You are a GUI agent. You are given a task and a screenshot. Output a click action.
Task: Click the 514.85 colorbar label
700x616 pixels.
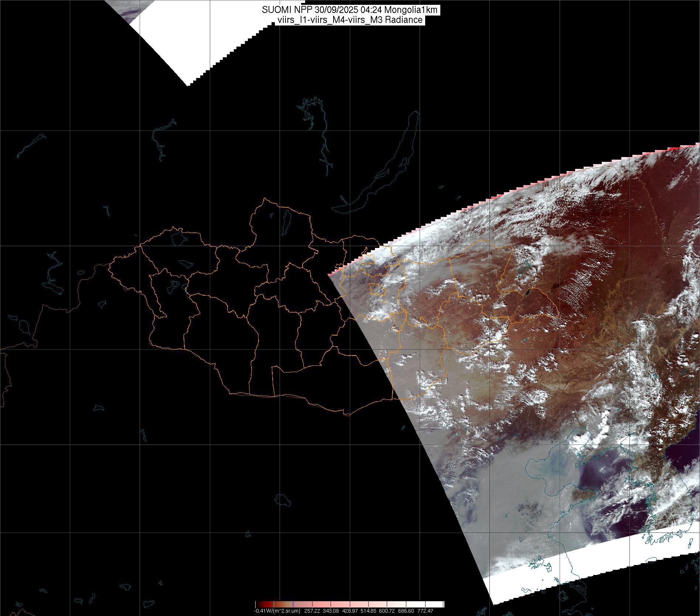(x=369, y=611)
